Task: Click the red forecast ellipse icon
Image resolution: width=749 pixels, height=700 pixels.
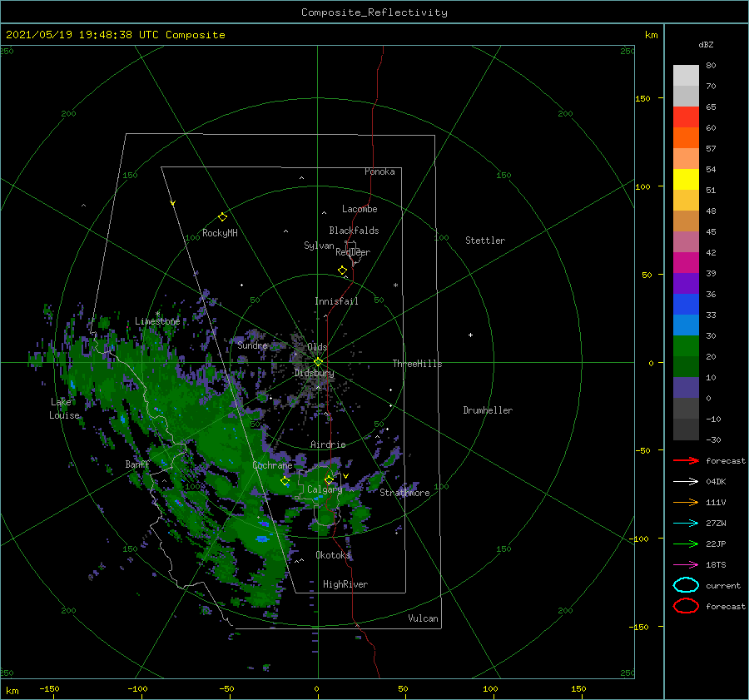Action: coord(686,606)
